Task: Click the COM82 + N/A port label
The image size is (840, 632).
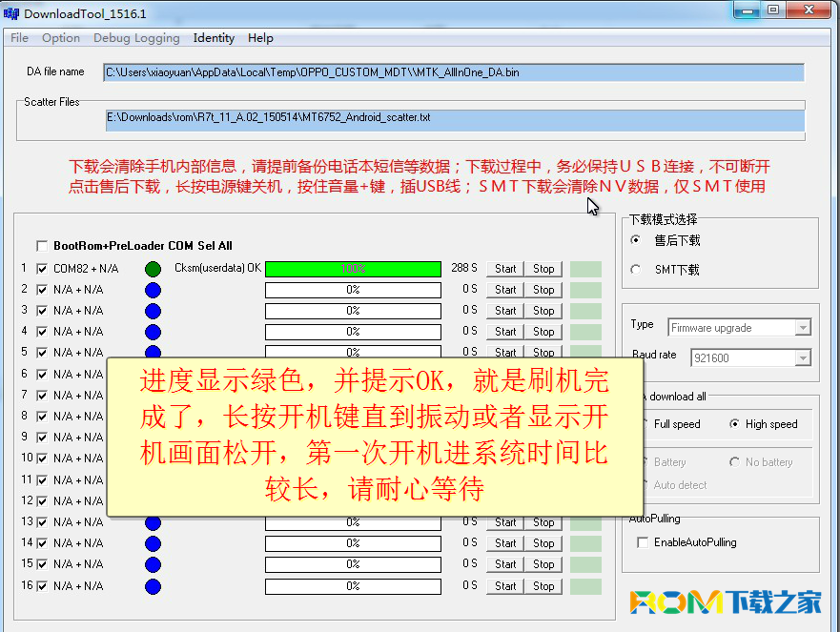Action: [x=86, y=269]
